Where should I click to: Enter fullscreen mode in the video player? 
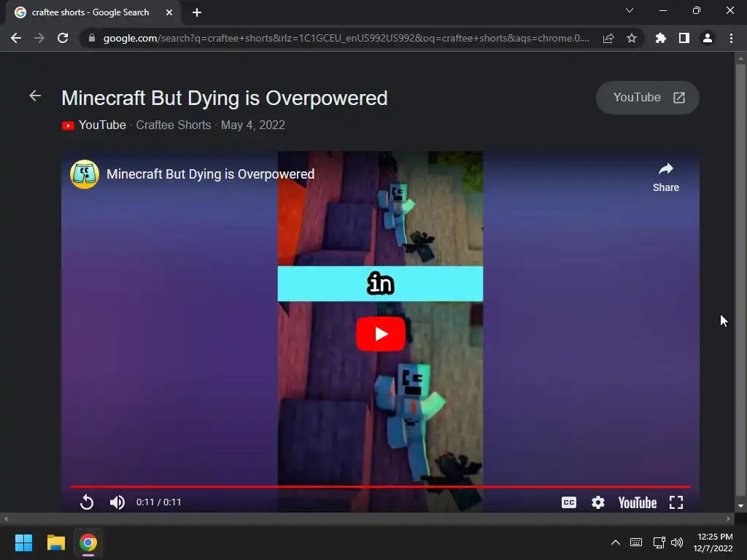[x=676, y=502]
